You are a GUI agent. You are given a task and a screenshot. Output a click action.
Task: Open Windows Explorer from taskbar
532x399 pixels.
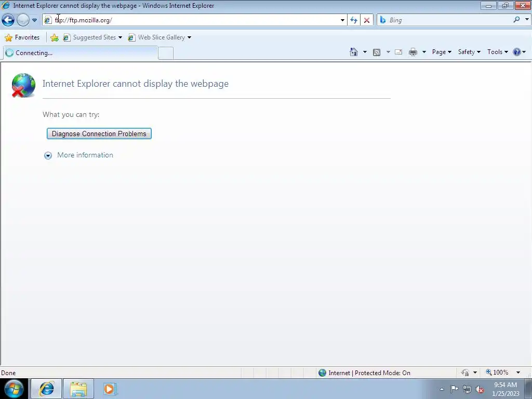pos(78,389)
